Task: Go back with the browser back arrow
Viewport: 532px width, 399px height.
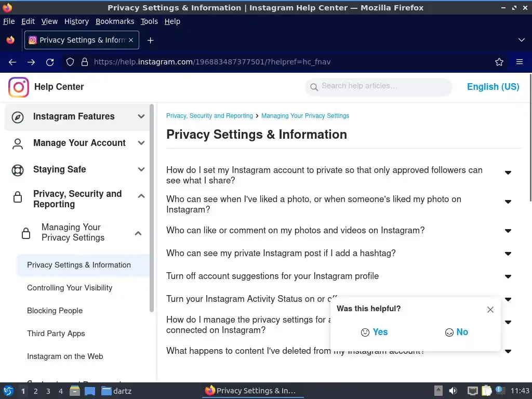Action: tap(12, 62)
